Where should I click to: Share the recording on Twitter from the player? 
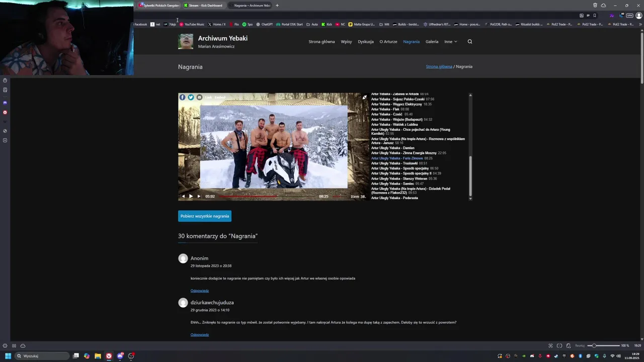[191, 97]
